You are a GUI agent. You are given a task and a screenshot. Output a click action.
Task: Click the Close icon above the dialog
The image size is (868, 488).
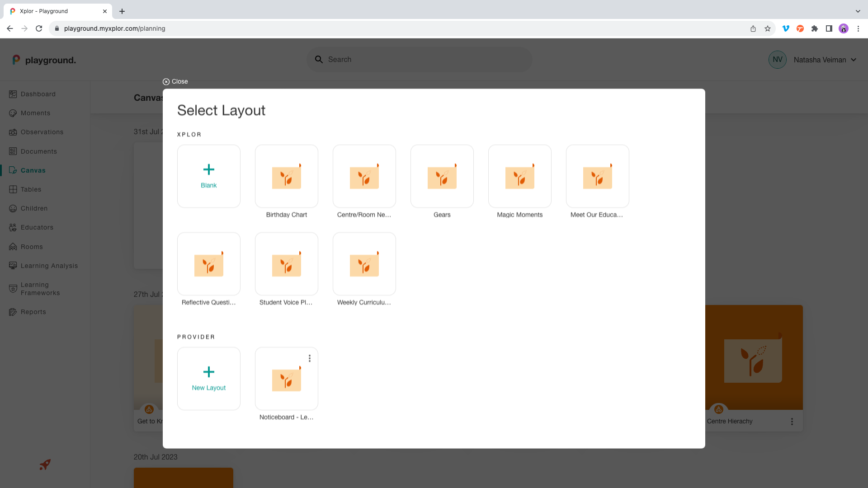(166, 82)
